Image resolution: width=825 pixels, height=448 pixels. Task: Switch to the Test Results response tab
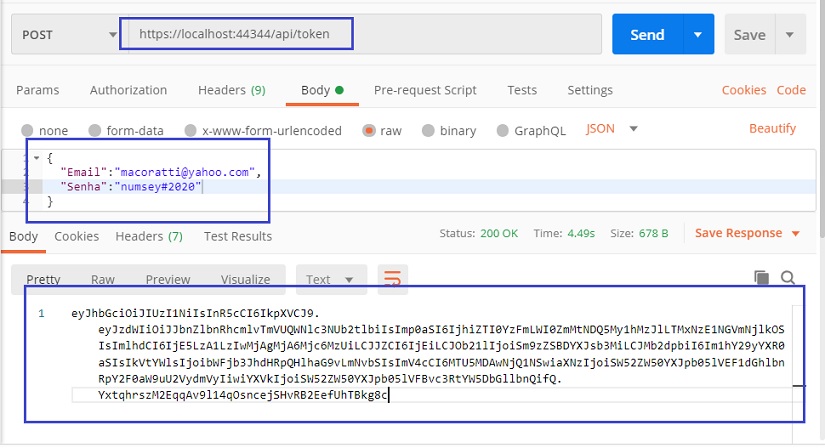tap(237, 236)
